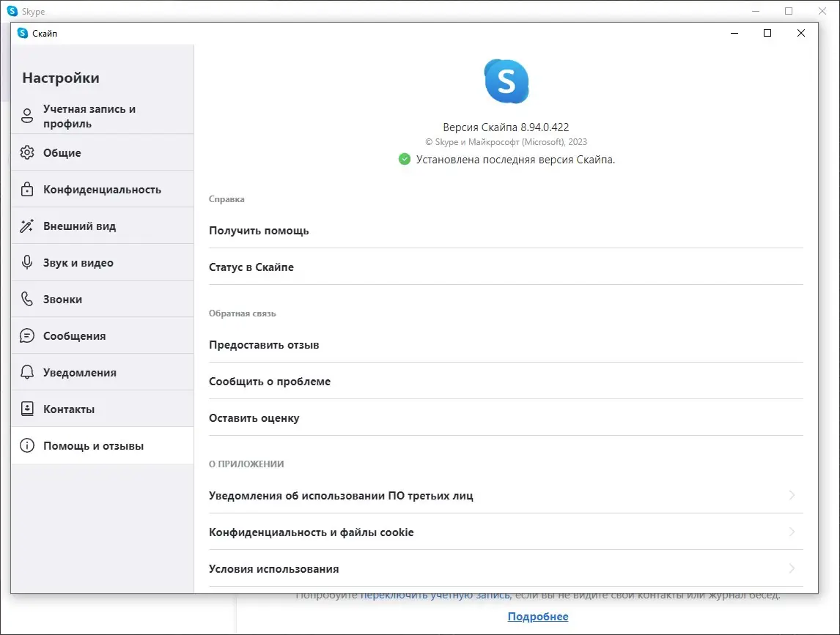Select the Сообщения settings tab

pos(103,335)
